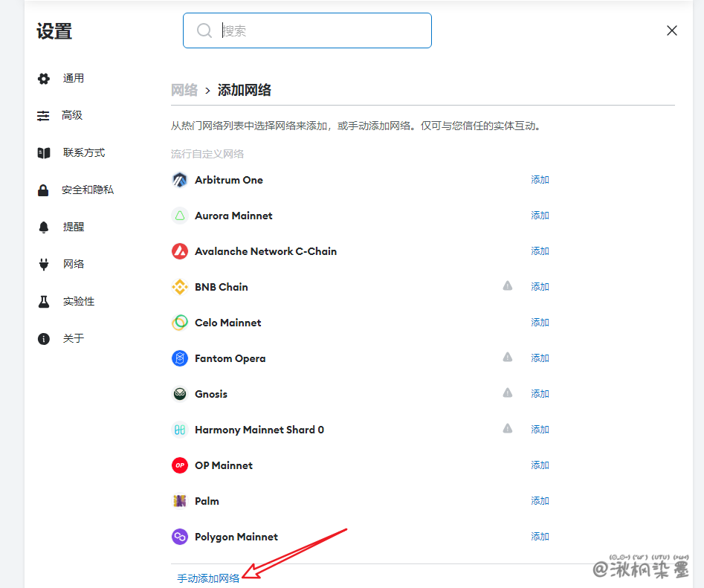Focus the 搜索 settings search field
The height and width of the screenshot is (588, 704).
pyautogui.click(x=320, y=31)
